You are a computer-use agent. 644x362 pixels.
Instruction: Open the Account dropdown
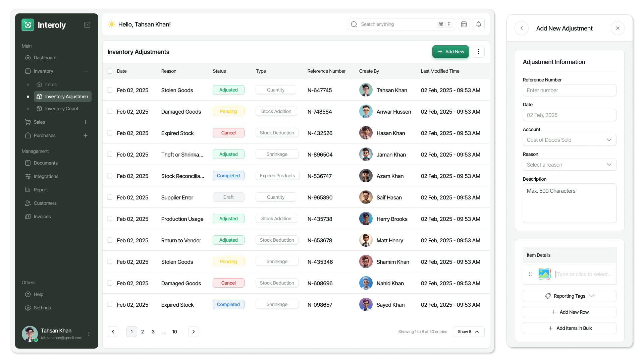569,140
